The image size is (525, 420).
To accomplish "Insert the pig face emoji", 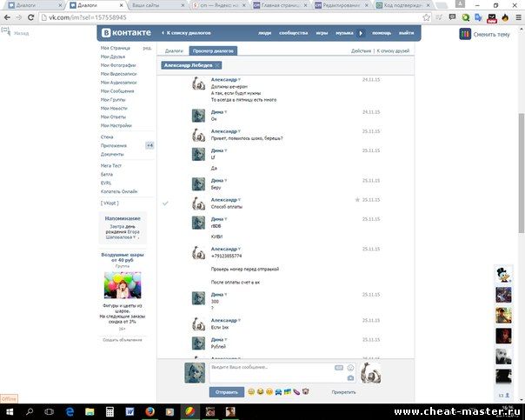I will (305, 392).
